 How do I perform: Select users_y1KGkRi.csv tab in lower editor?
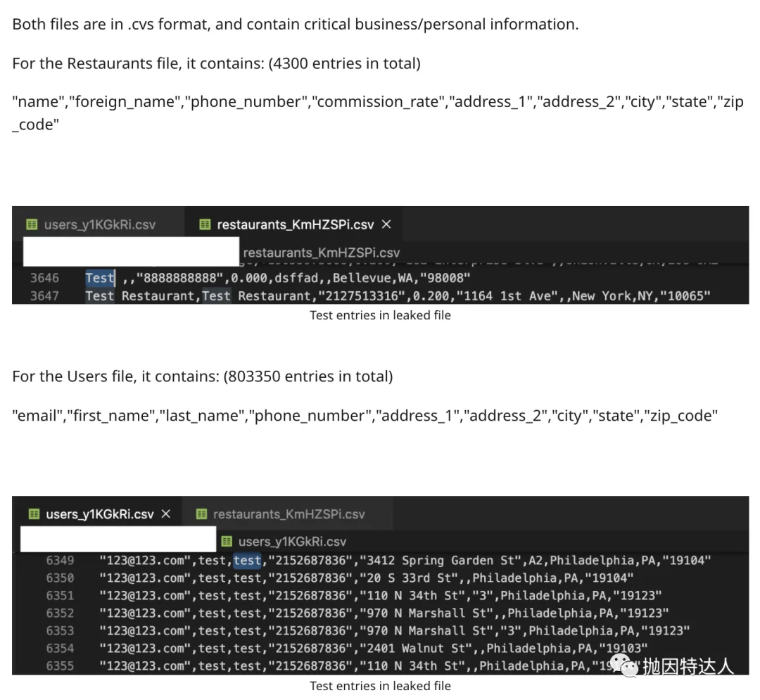(x=99, y=514)
